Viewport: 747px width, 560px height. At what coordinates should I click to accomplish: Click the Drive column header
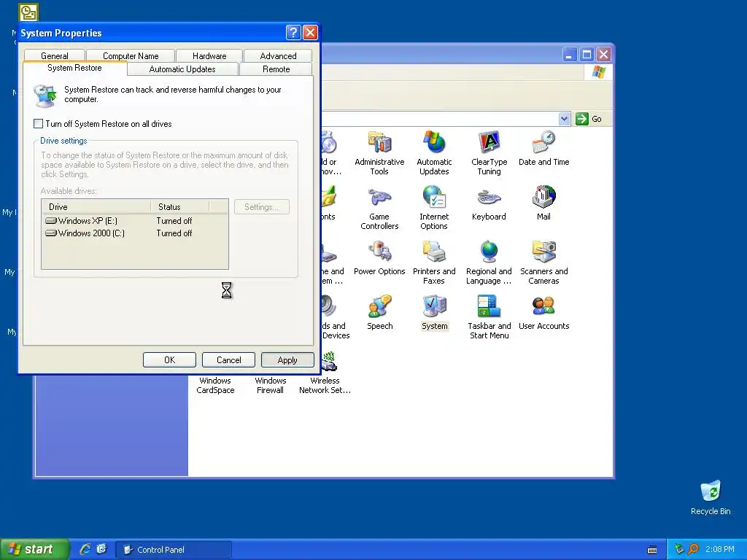(x=96, y=206)
